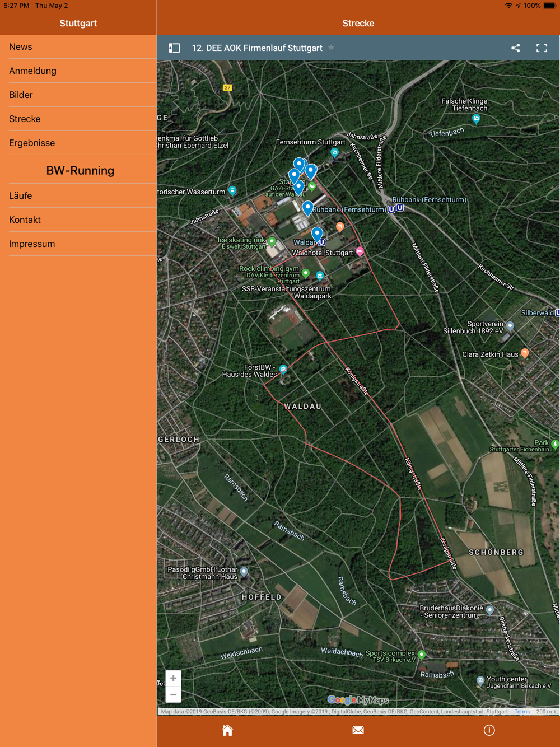Open the News menu item

[78, 47]
